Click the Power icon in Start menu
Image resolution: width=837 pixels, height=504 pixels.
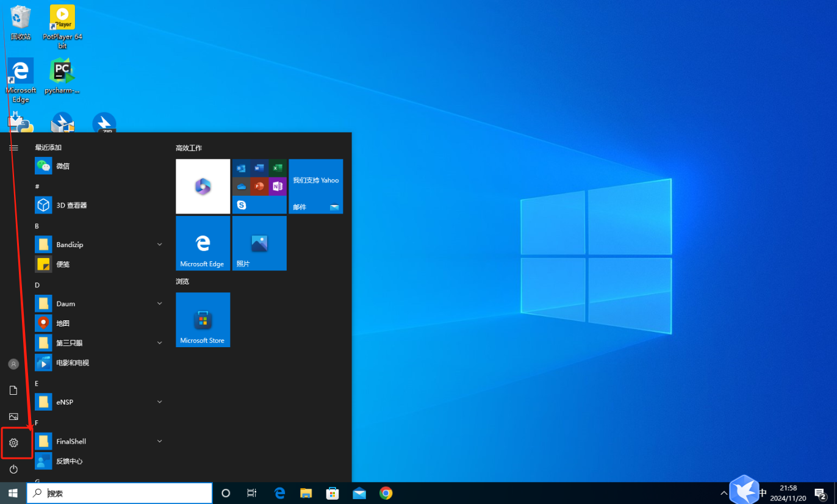point(13,469)
